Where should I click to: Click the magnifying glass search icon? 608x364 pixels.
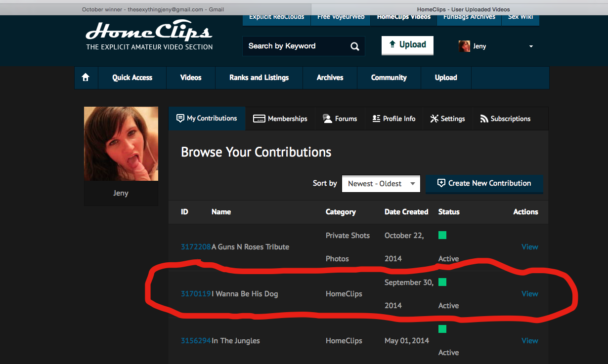pos(354,46)
